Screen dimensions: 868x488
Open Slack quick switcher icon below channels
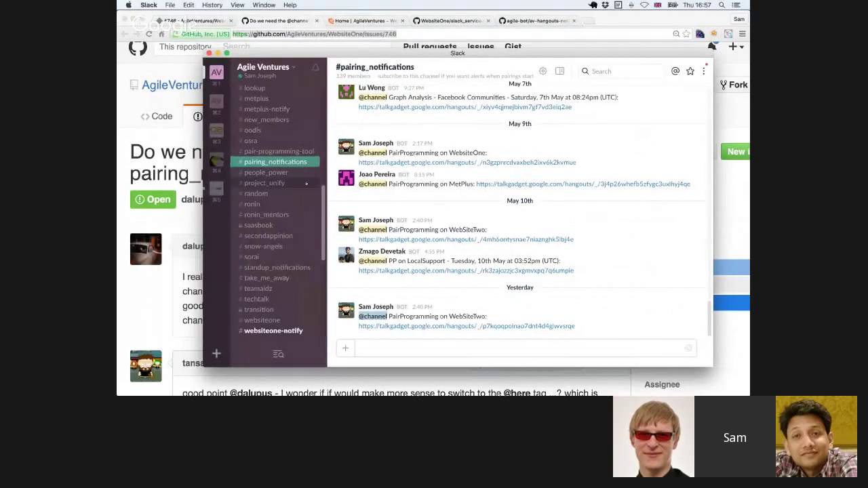pos(278,354)
